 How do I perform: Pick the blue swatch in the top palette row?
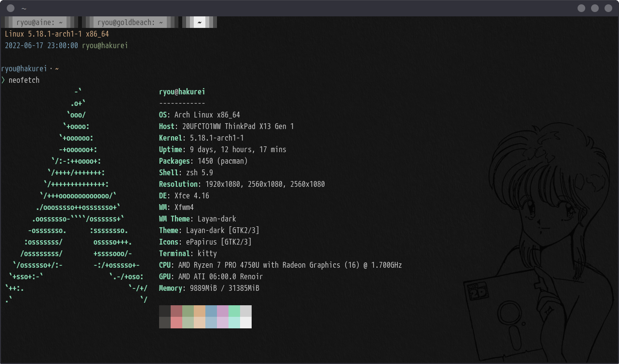tap(211, 311)
